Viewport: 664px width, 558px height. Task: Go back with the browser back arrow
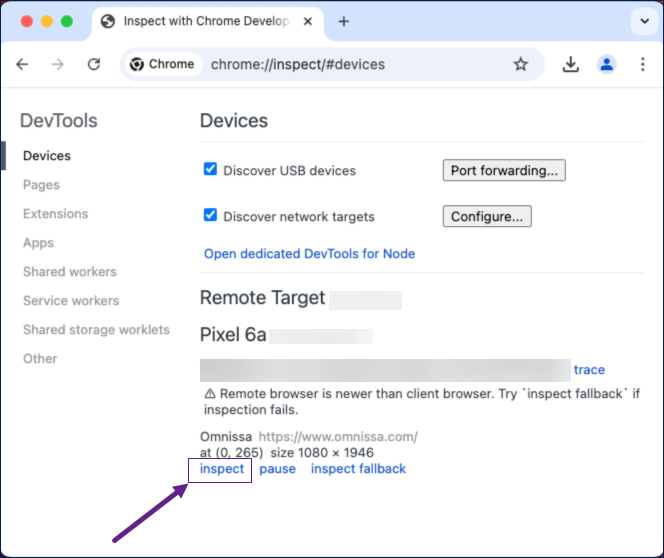point(22,64)
